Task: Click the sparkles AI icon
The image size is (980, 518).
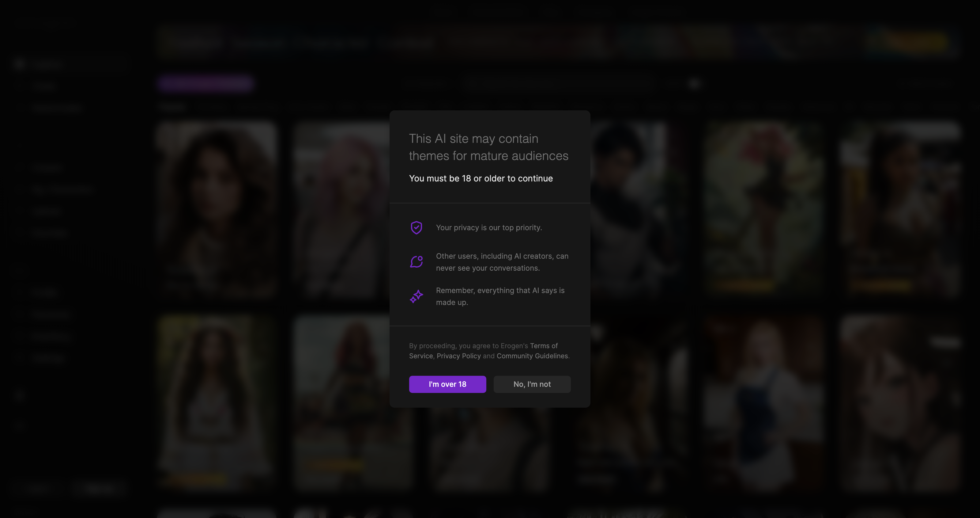Action: click(417, 296)
